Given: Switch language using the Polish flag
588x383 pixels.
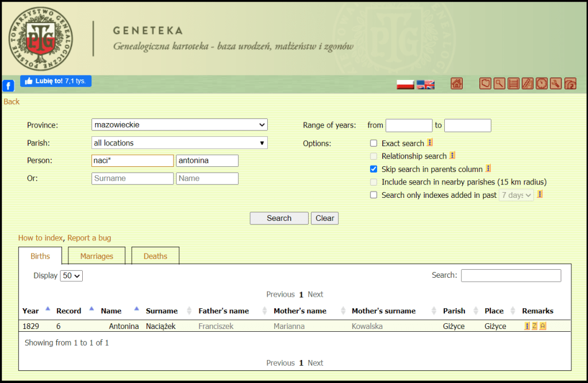Looking at the screenshot, I should pyautogui.click(x=405, y=85).
